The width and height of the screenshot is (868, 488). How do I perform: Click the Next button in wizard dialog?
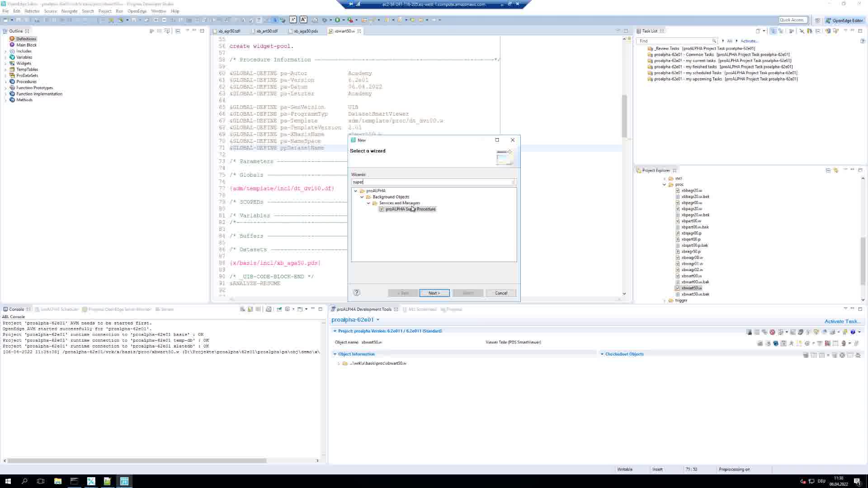point(434,293)
